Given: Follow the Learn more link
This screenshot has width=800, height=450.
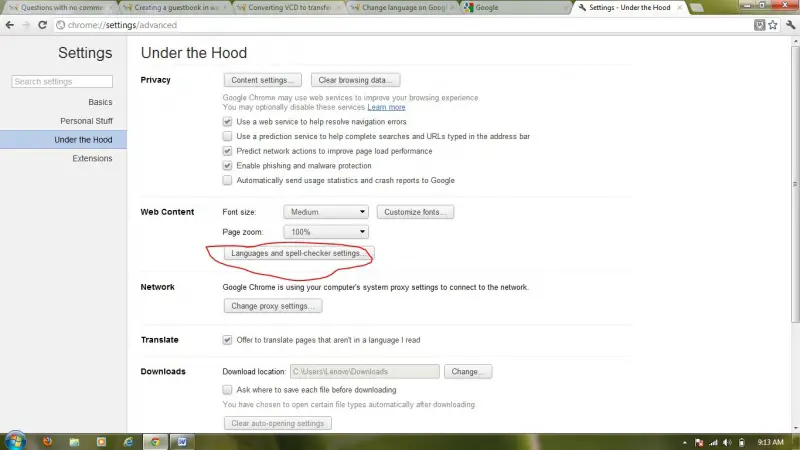Looking at the screenshot, I should [386, 107].
